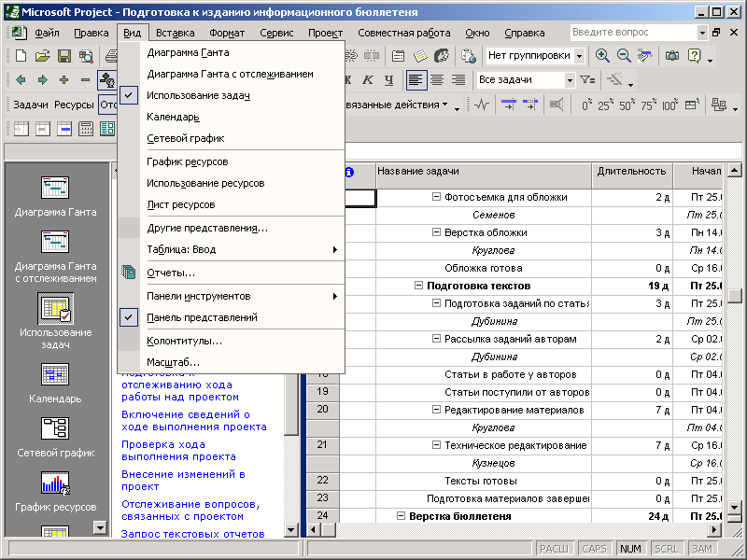747x560 pixels.
Task: Open Сетевой график in view bar
Action: click(55, 438)
